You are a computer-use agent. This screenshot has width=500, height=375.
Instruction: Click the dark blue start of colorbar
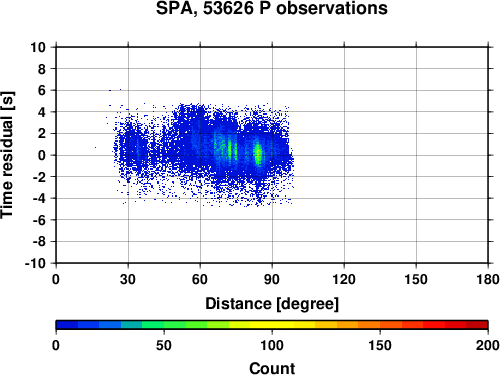67,325
